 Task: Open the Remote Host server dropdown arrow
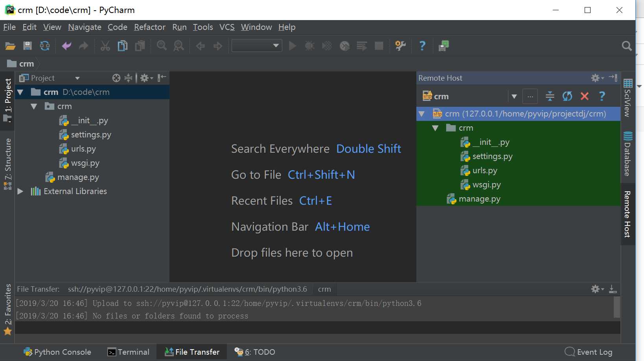[x=514, y=96]
